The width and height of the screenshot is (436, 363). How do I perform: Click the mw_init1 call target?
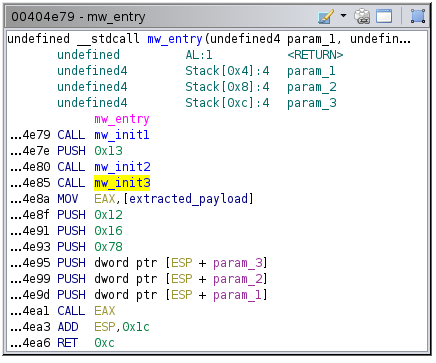(122, 135)
